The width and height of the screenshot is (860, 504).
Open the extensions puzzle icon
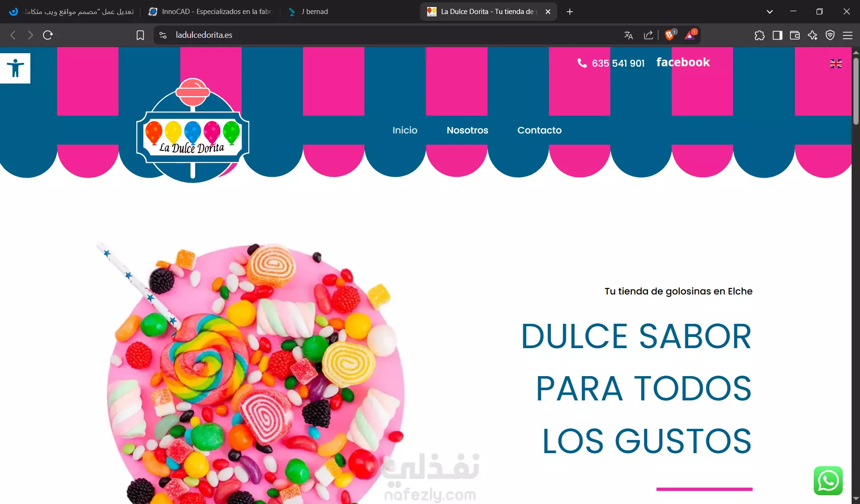760,35
